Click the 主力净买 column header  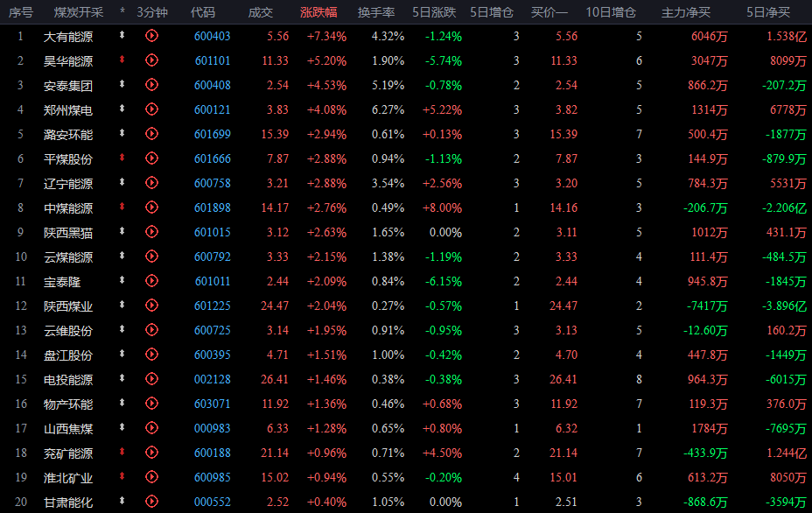686,12
